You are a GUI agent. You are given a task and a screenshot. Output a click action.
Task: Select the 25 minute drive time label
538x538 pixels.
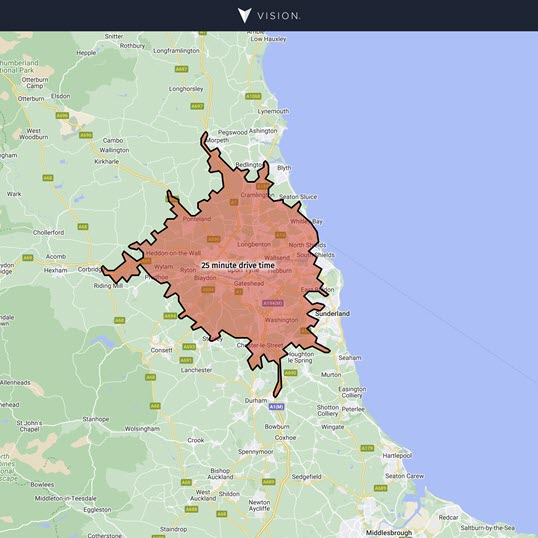tap(238, 265)
